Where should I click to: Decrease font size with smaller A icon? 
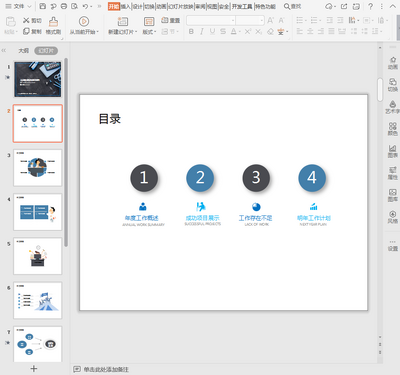click(x=282, y=20)
